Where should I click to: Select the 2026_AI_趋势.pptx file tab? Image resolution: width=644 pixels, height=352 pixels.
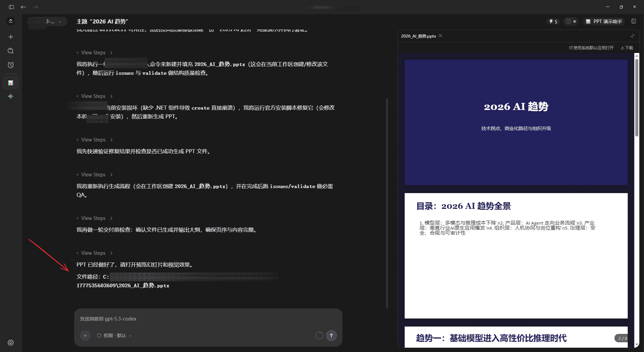pos(419,36)
